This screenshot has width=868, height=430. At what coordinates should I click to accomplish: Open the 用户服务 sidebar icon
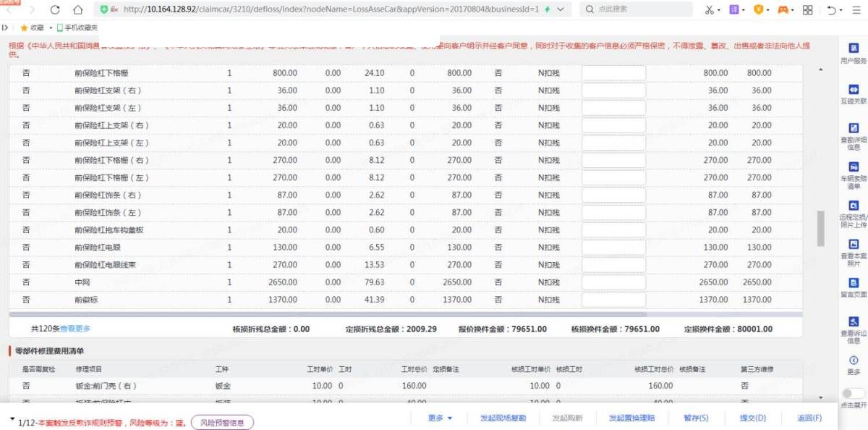(854, 49)
